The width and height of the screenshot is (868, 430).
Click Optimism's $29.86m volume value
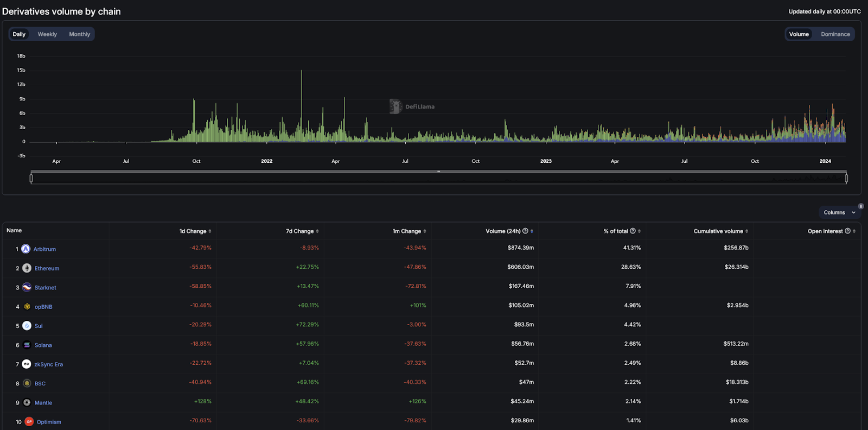coord(522,420)
